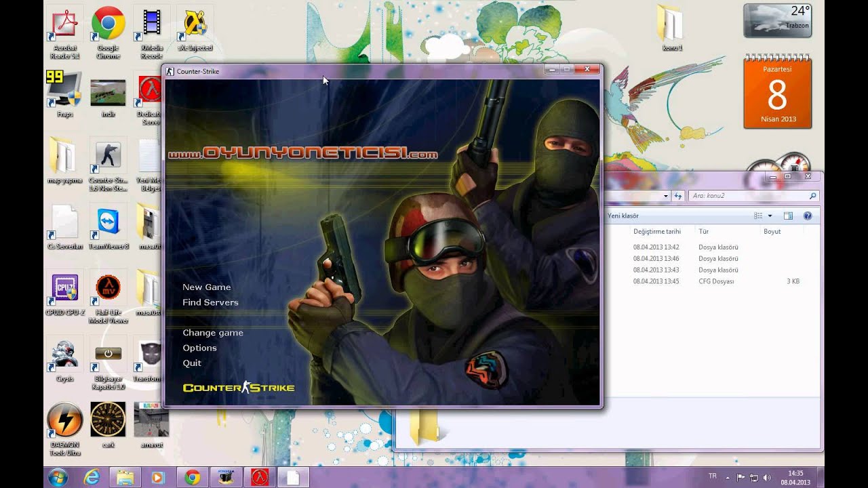Open Options in Counter-Strike menu
The width and height of the screenshot is (868, 488).
click(199, 348)
